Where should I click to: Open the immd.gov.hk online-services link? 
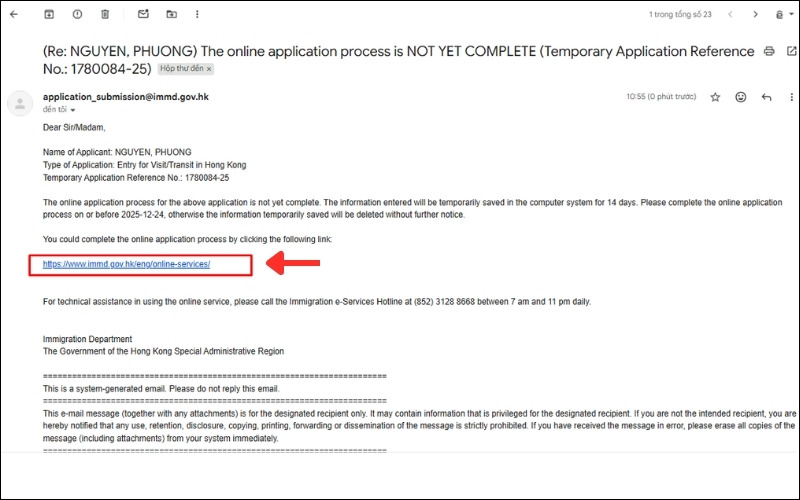point(127,264)
